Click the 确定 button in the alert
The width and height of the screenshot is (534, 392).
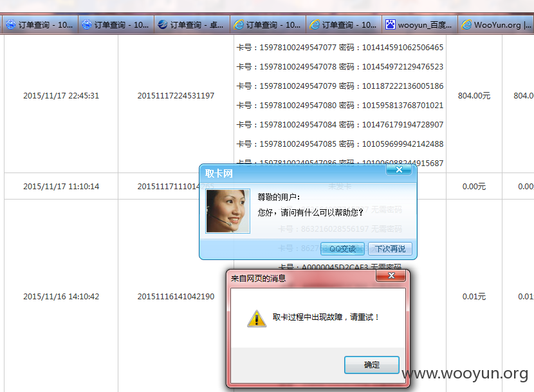click(x=372, y=365)
